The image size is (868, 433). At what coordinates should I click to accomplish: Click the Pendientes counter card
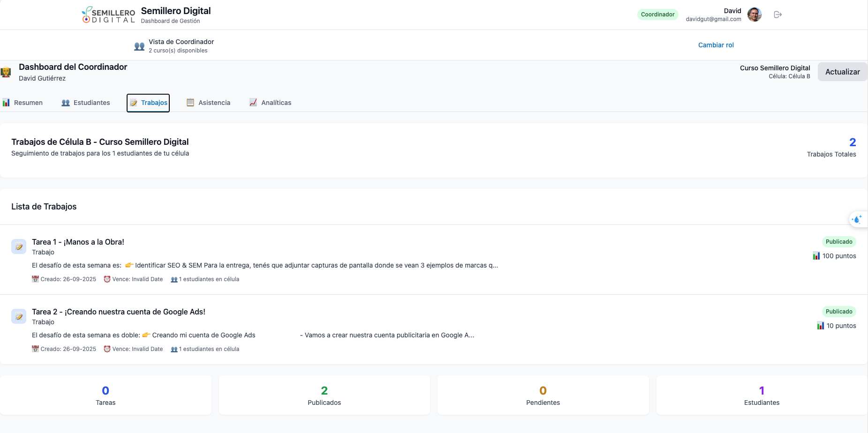(x=543, y=395)
